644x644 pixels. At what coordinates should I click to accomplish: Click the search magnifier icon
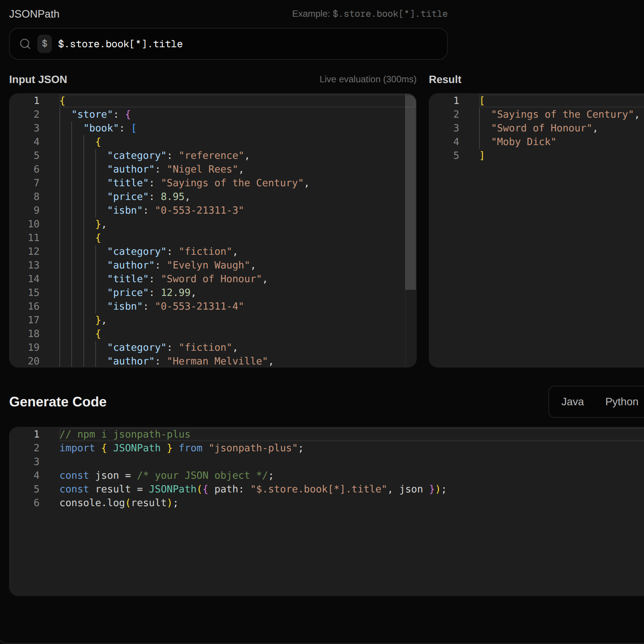(25, 44)
